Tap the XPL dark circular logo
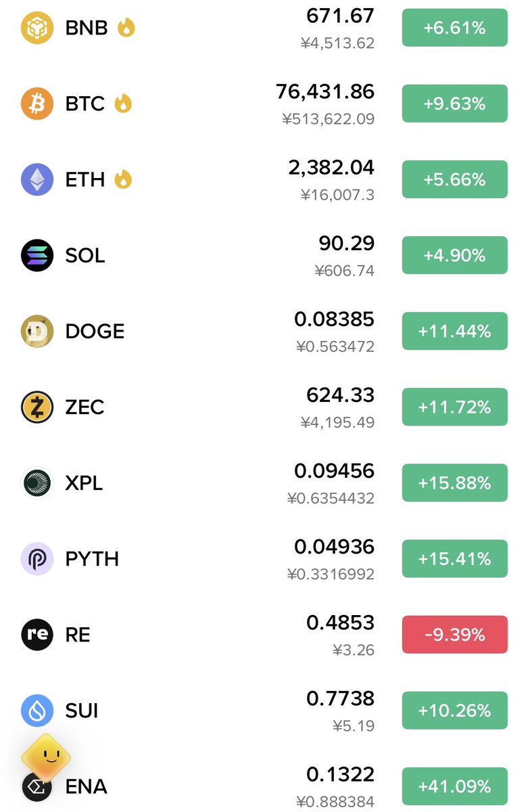 [37, 482]
